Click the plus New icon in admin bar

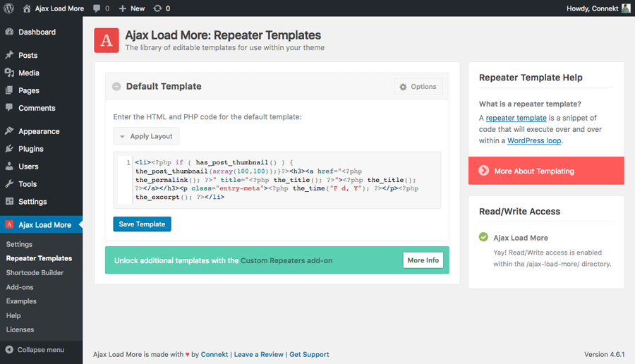122,8
